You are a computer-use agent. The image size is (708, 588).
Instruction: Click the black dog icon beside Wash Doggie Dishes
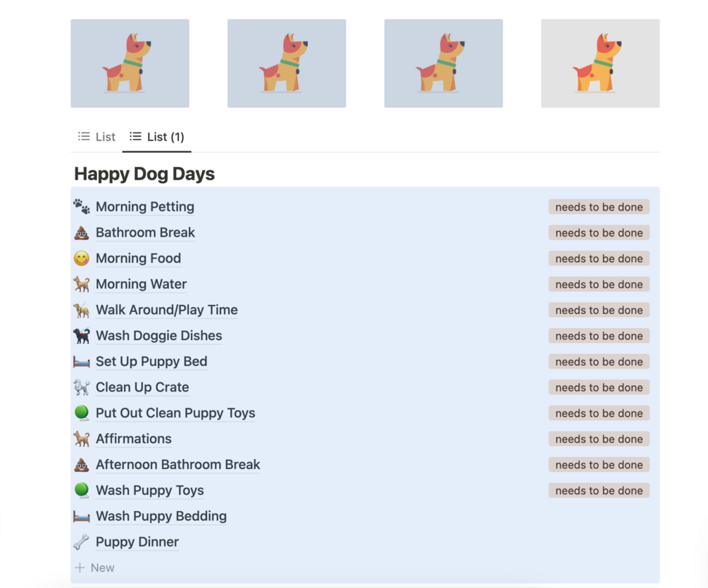tap(82, 336)
